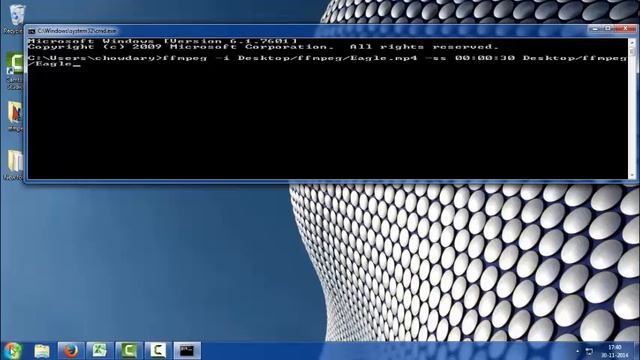Click the C:\Users\choudary> prompt text
Screen dimensions: 640x360
tap(95, 58)
